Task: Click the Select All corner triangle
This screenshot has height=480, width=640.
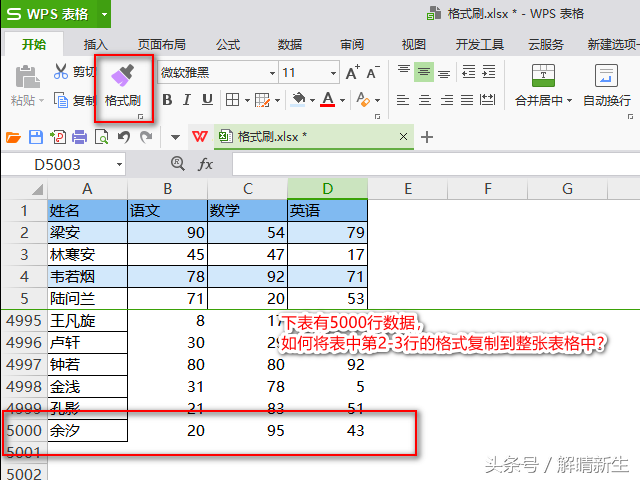Action: (38, 190)
